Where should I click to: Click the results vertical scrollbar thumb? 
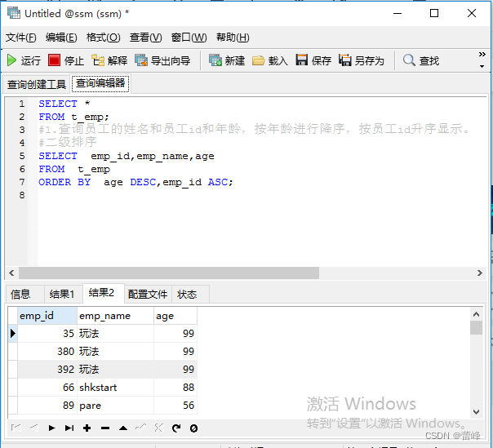[477, 327]
